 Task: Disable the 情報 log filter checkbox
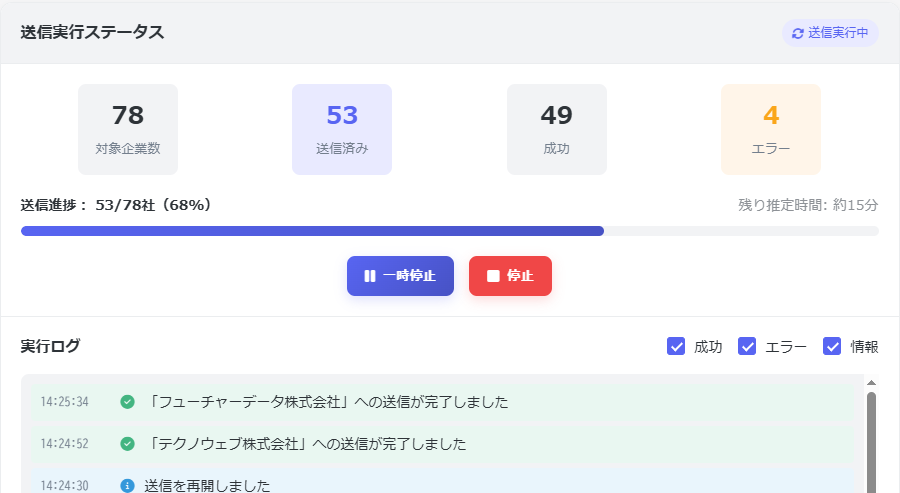click(832, 346)
